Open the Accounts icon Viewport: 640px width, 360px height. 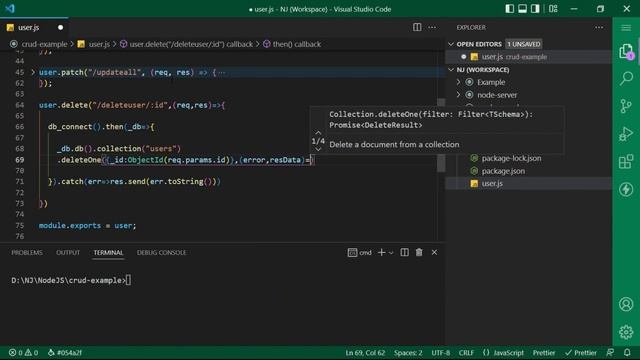pos(626,304)
